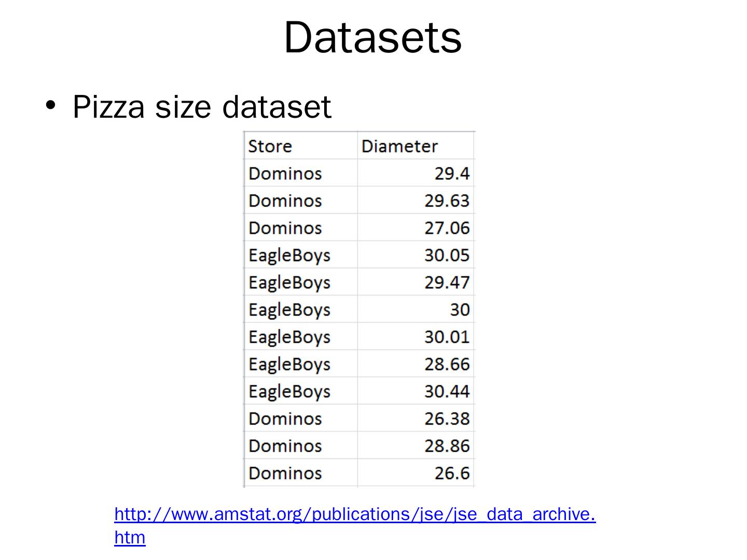Screen dimensions: 747x560
Task: Select the 30.44 diameter value
Action: [x=447, y=391]
